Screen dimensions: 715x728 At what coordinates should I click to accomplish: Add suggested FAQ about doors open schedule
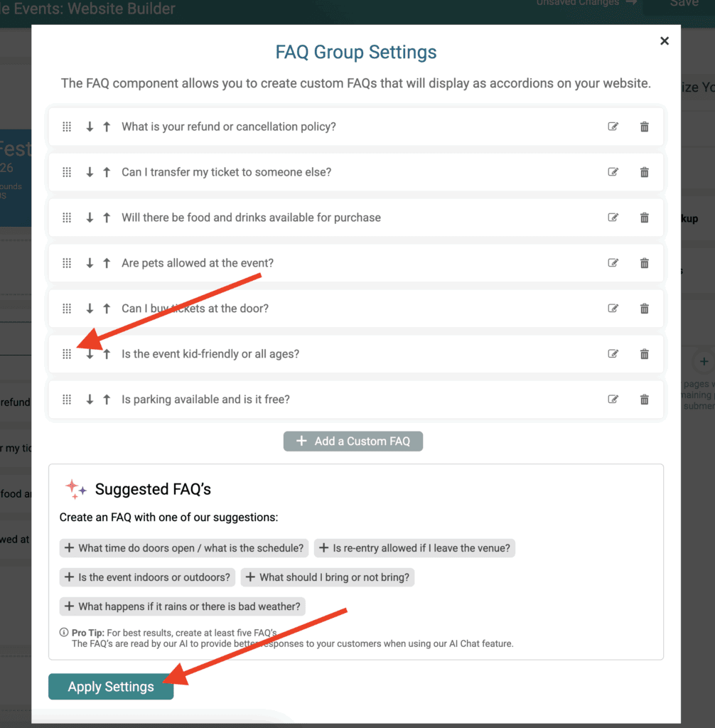pyautogui.click(x=184, y=548)
